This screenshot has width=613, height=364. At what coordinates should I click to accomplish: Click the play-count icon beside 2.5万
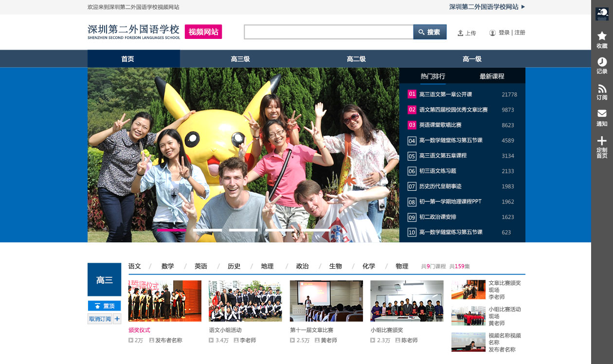click(292, 340)
